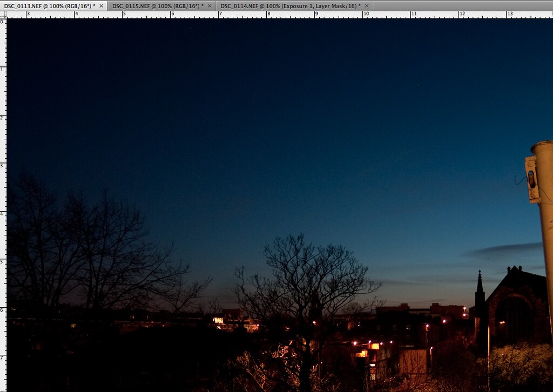This screenshot has height=392, width=553.
Task: Close the DSC_0115.NEF tab
Action: [x=210, y=5]
